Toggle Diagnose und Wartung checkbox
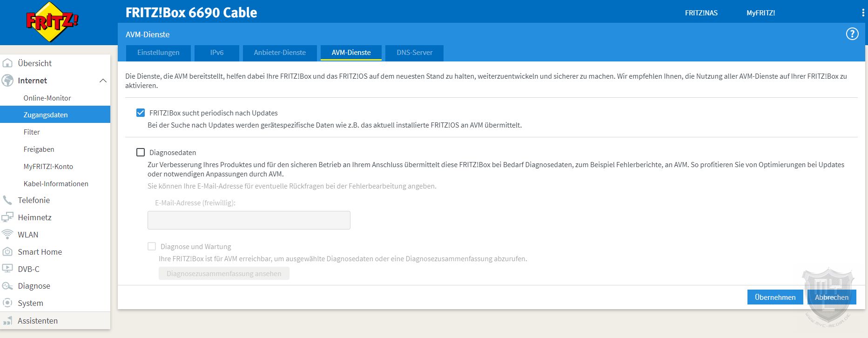Image resolution: width=868 pixels, height=338 pixels. [152, 246]
